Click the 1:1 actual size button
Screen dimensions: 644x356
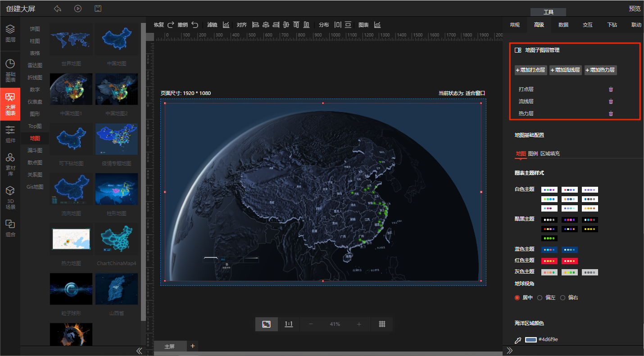tap(289, 324)
